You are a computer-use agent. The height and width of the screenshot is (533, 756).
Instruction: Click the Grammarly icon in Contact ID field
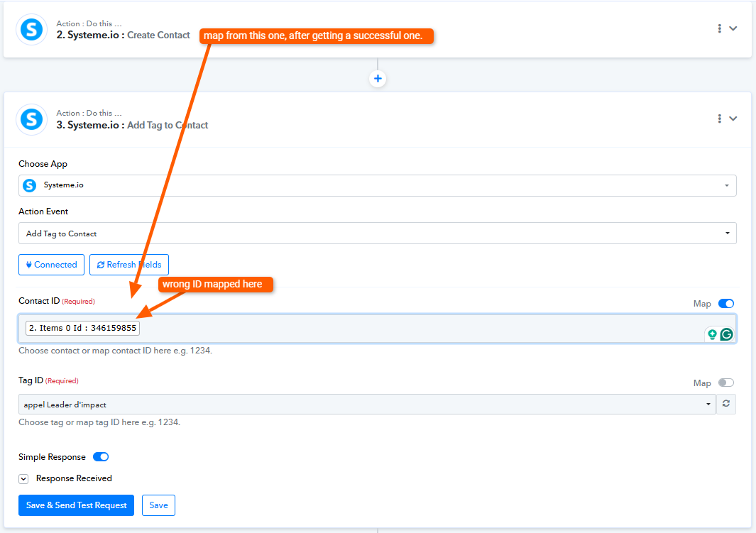[726, 334]
